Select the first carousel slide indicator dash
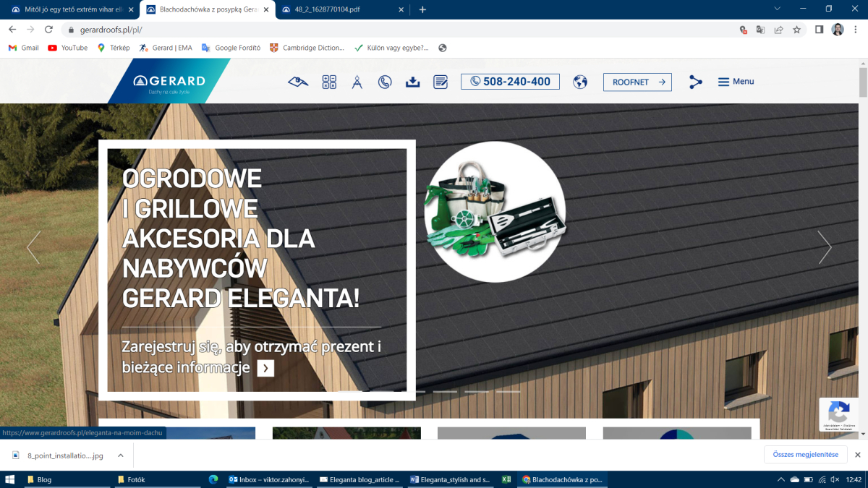The image size is (868, 488). click(351, 391)
